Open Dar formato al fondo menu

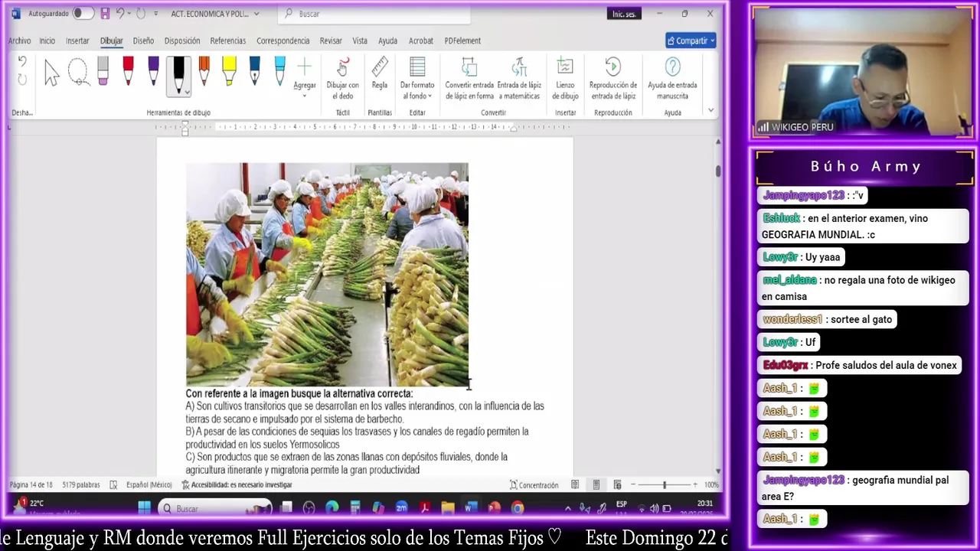click(x=417, y=79)
